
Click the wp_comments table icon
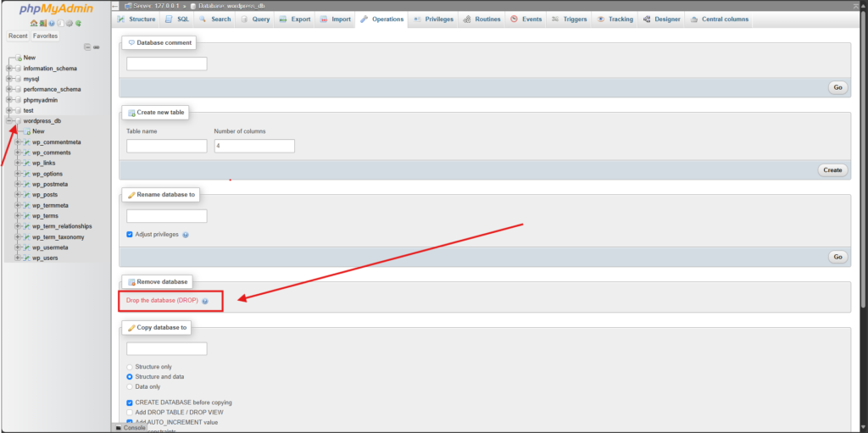[26, 153]
